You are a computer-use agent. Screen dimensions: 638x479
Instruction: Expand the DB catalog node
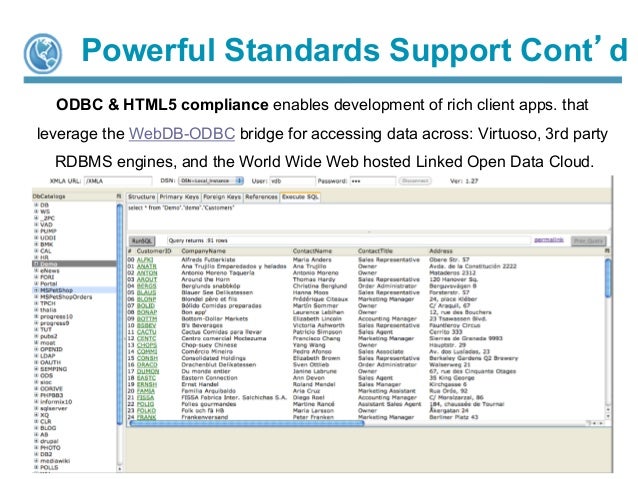coord(36,205)
